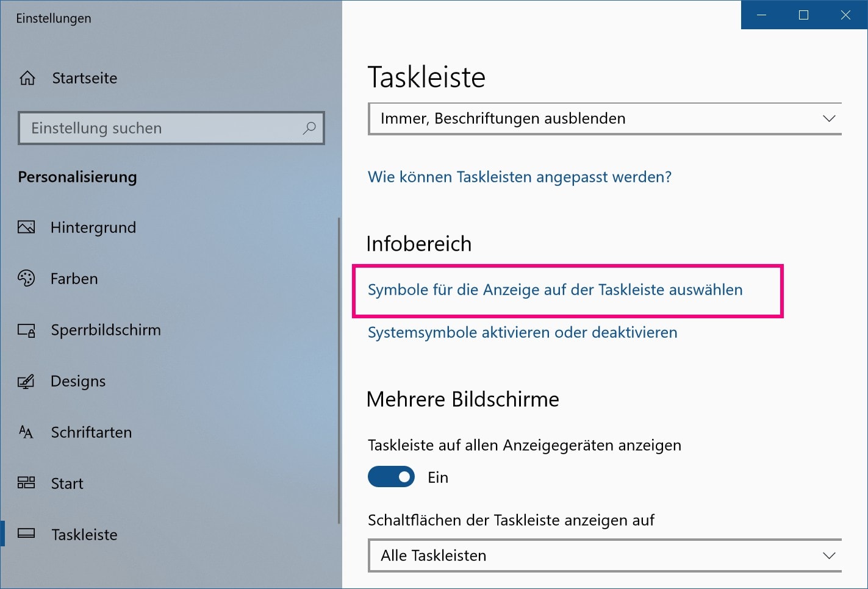
Task: Turn off Taskleiste auf allen Anzeigegeräten toggle
Action: [391, 477]
